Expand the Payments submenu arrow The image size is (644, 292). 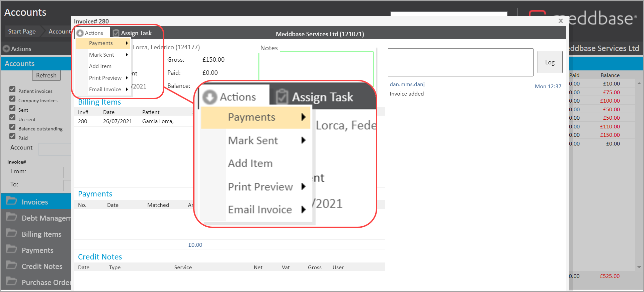coord(127,43)
